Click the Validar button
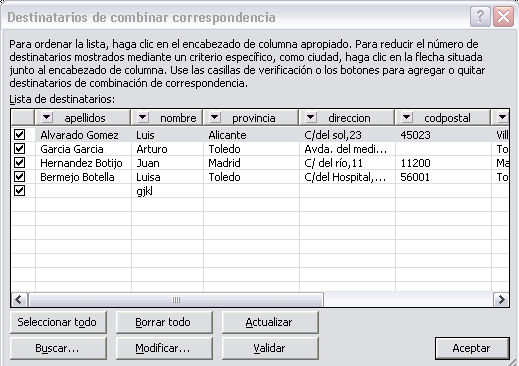 coord(270,348)
